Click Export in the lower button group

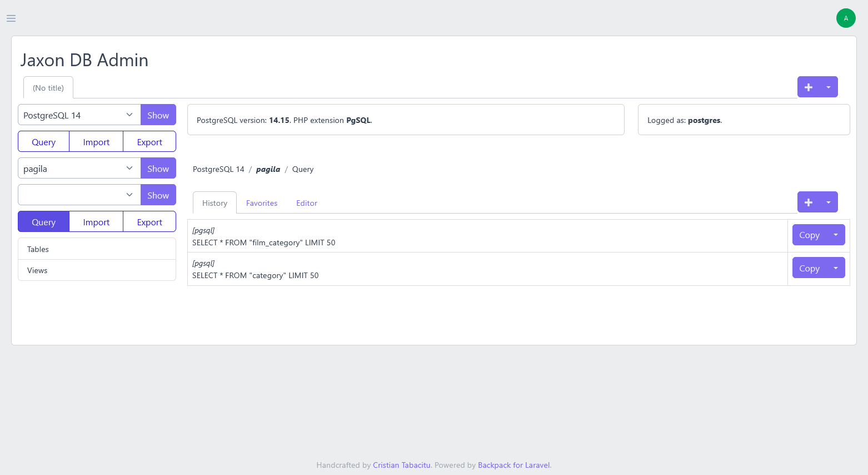click(149, 221)
